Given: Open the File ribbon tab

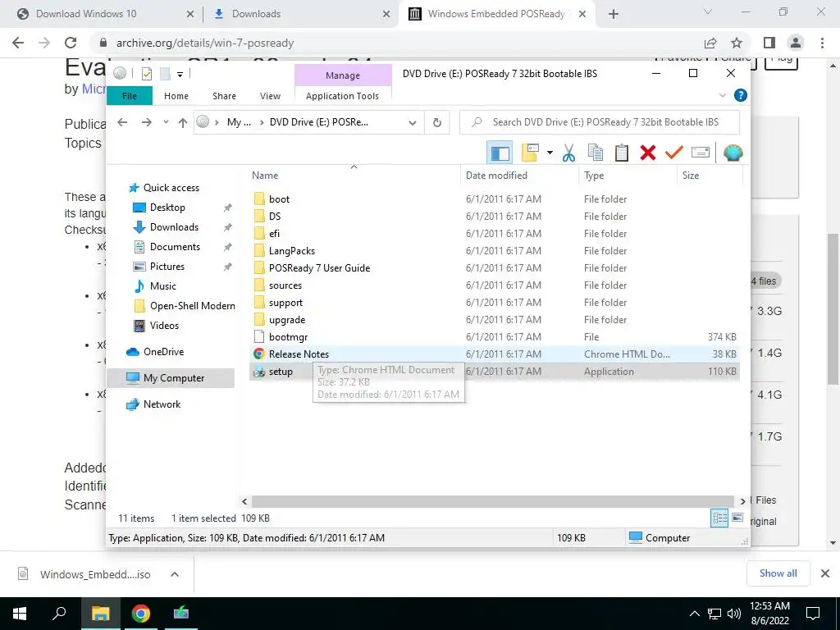Looking at the screenshot, I should pyautogui.click(x=129, y=96).
